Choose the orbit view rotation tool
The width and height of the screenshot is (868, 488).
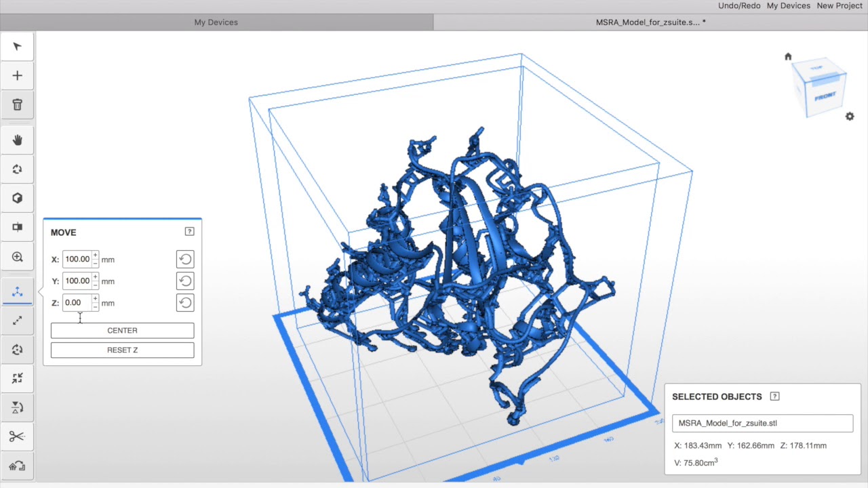click(x=18, y=169)
